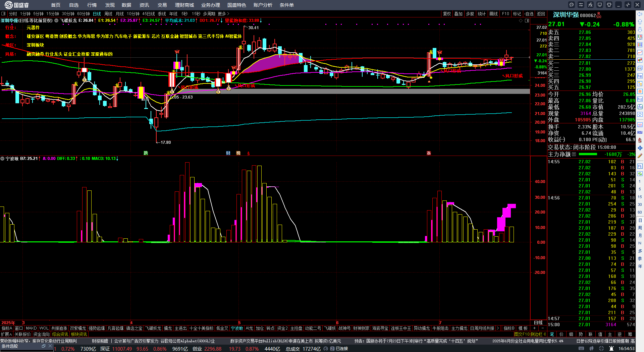This screenshot has width=644, height=352.
Task: Toggle the 画线 drawing mode
Action: point(493,14)
